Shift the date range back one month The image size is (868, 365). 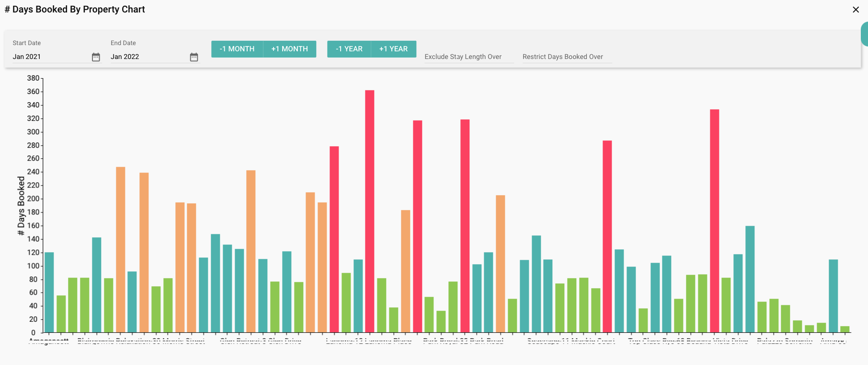click(237, 49)
